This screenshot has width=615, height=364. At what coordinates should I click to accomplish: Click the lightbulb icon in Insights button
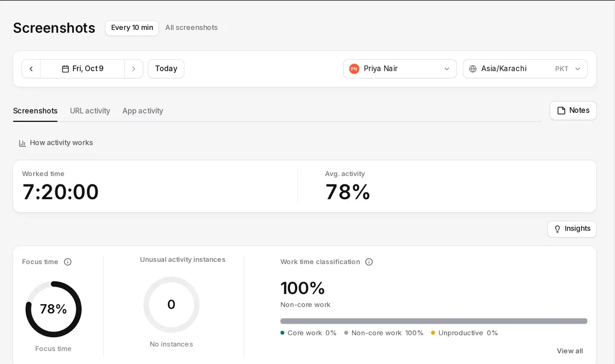click(557, 229)
